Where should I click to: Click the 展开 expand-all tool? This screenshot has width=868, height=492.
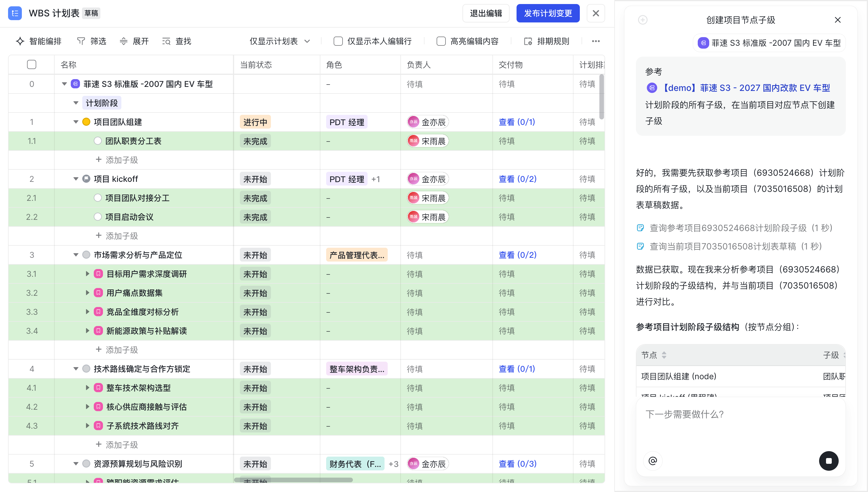coord(134,41)
